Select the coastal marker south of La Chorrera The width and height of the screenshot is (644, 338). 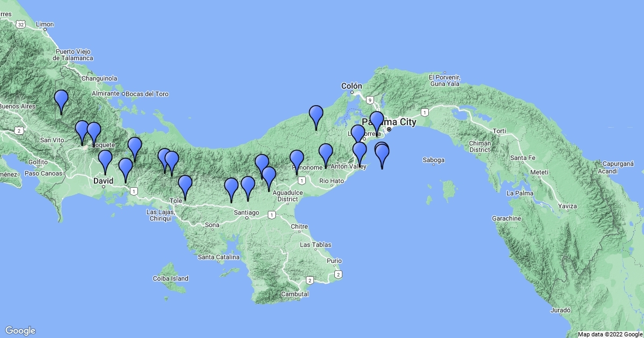tap(360, 154)
